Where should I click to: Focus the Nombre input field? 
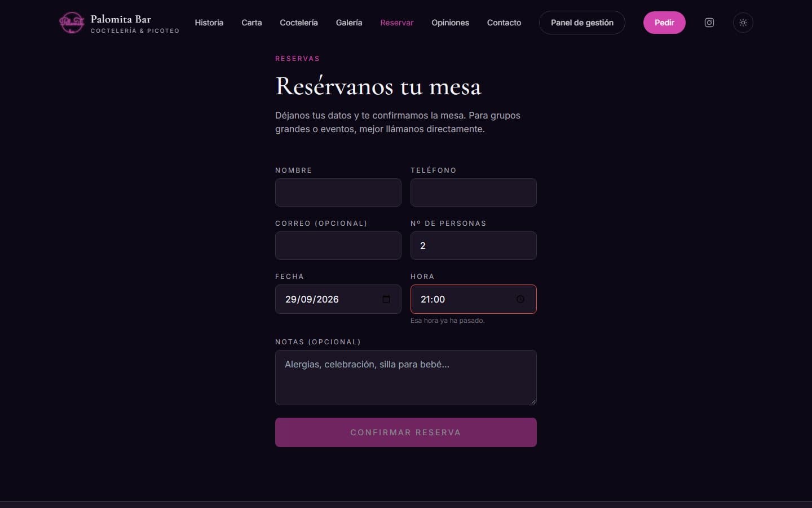tap(338, 192)
